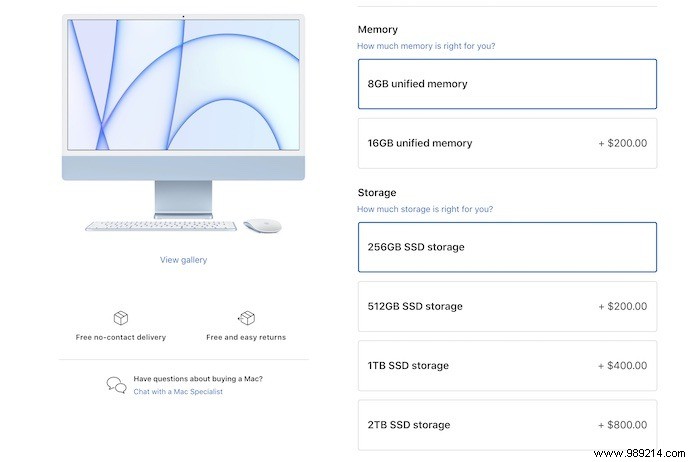Click the free no-contact delivery box icon
This screenshot has width=700, height=462.
coord(120,318)
